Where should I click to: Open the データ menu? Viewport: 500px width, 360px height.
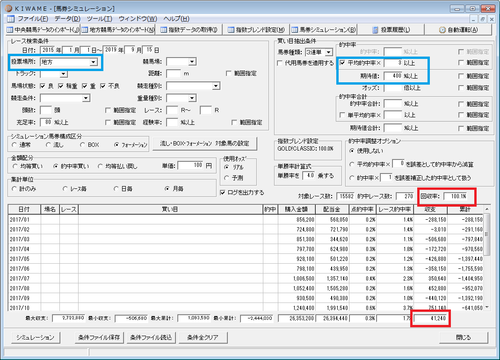[x=67, y=19]
